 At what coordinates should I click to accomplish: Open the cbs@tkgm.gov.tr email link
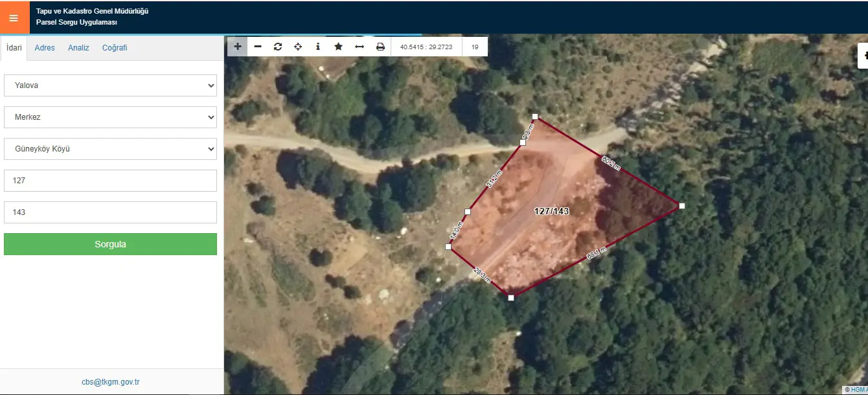111,382
